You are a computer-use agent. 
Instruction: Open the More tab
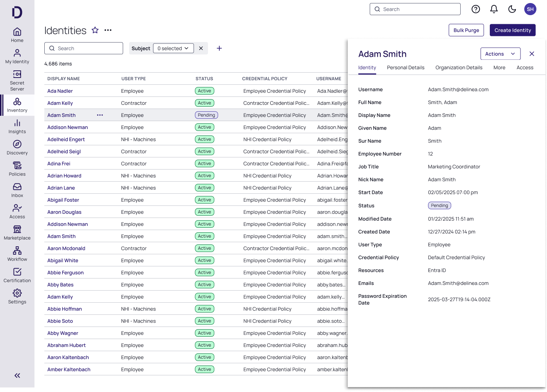click(x=499, y=68)
